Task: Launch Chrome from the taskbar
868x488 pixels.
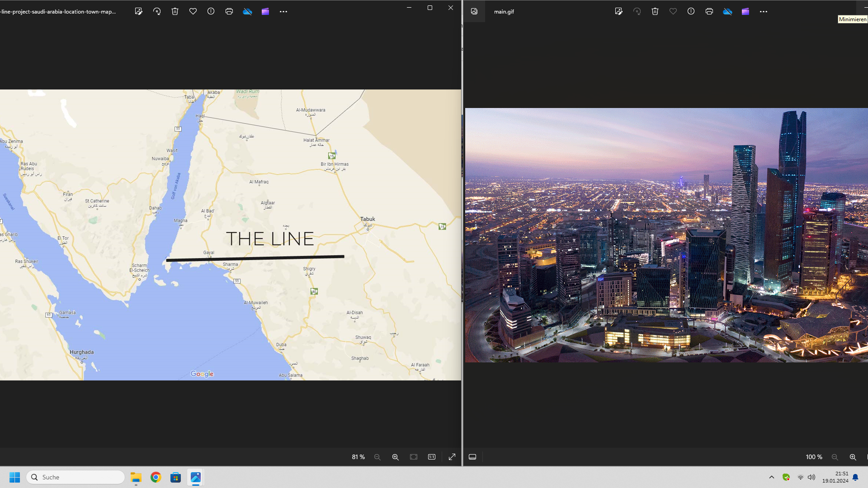Action: coord(156,477)
